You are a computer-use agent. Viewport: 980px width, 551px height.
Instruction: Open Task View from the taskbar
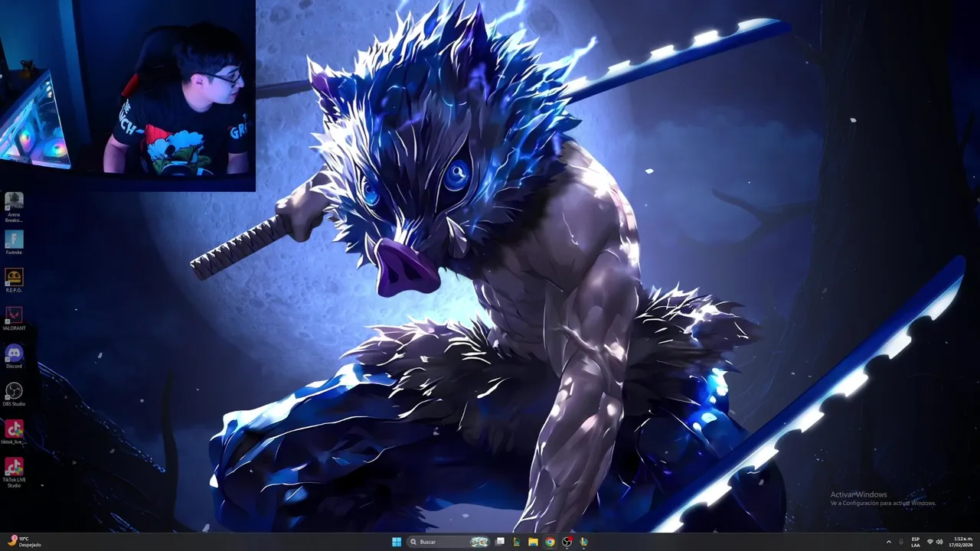point(500,542)
